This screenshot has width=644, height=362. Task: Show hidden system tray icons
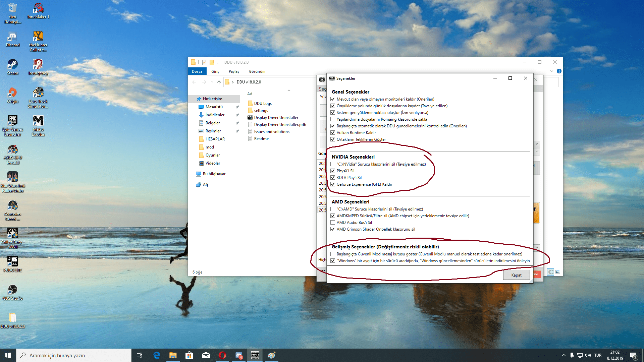coord(563,355)
